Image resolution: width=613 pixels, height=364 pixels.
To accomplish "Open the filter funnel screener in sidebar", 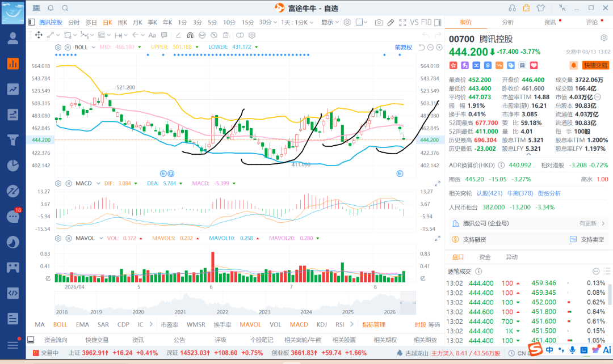I will 13,140.
